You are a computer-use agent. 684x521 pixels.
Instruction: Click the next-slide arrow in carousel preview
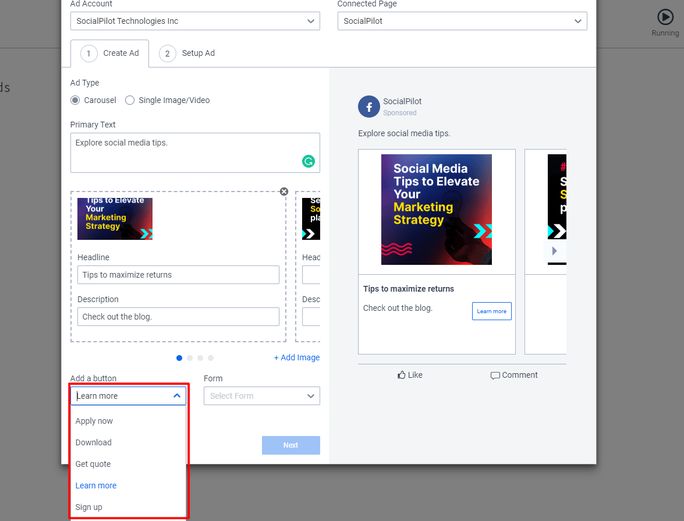click(554, 251)
